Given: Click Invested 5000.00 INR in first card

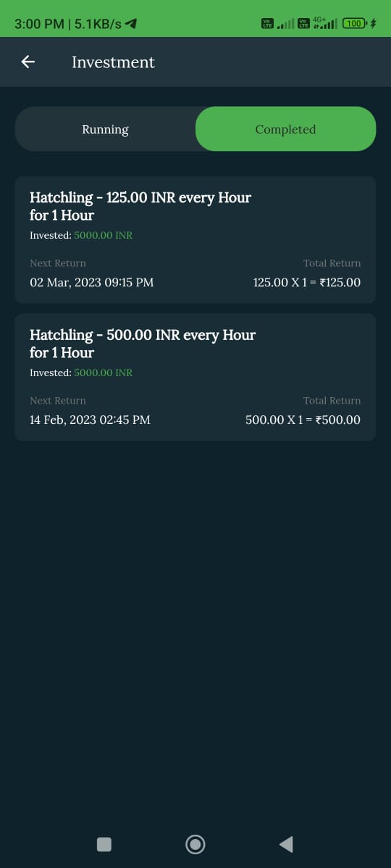Looking at the screenshot, I should point(81,235).
